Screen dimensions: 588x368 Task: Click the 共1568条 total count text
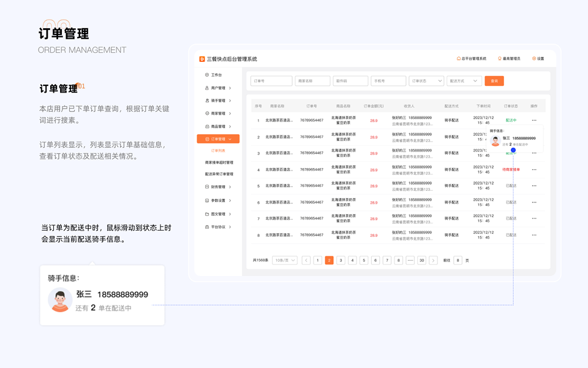[261, 260]
